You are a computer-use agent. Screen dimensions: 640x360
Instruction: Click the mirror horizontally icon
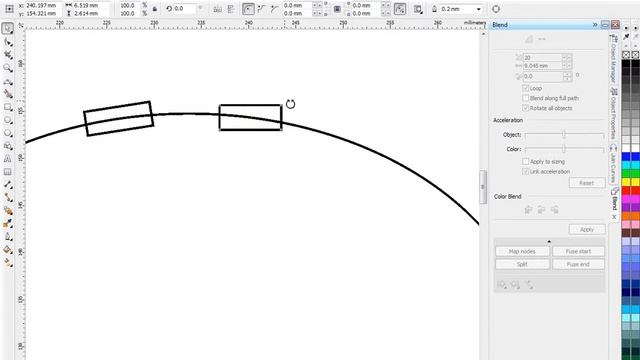[218, 9]
